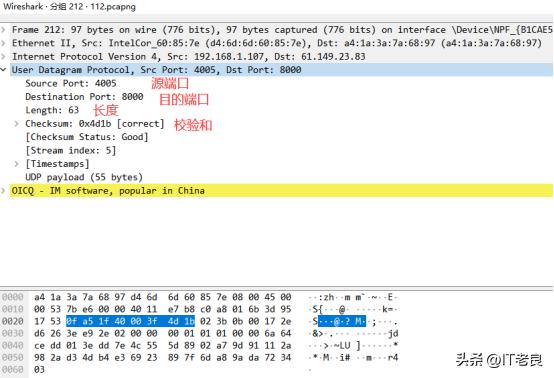Click hex bytes 00 53 7b e6 in row 0010

click(64, 309)
